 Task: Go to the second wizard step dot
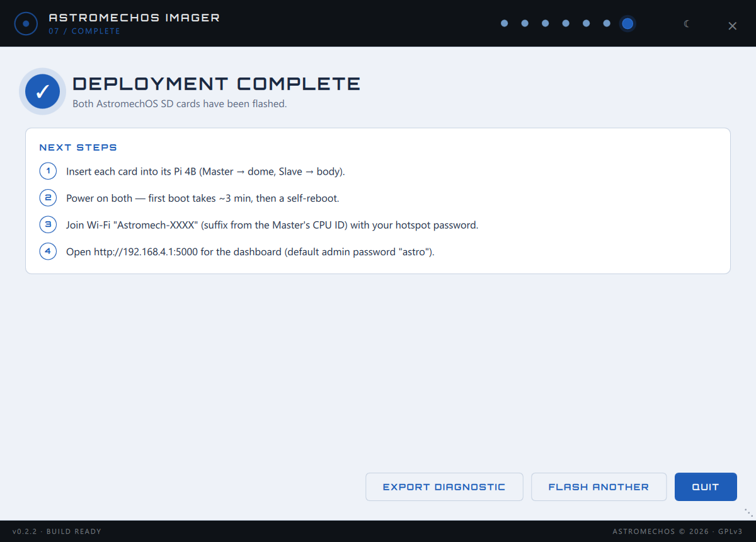pos(525,23)
